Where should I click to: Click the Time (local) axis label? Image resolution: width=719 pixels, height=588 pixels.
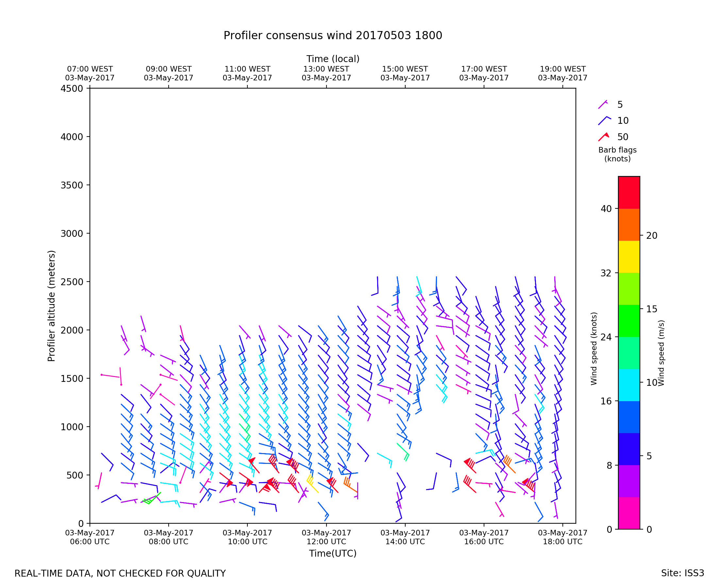pyautogui.click(x=333, y=59)
